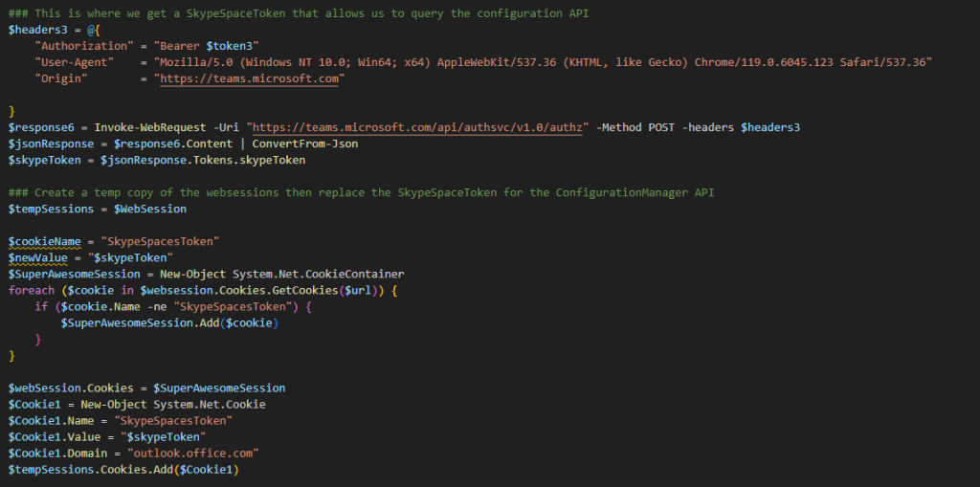
Task: Click the Mozilla/5.0 user agent string
Action: [x=544, y=62]
